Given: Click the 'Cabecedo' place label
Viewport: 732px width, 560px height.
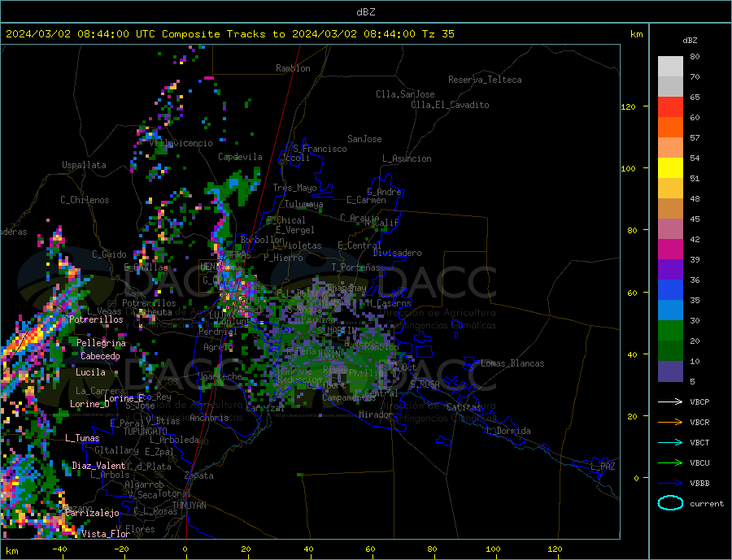Looking at the screenshot, I should point(100,356).
